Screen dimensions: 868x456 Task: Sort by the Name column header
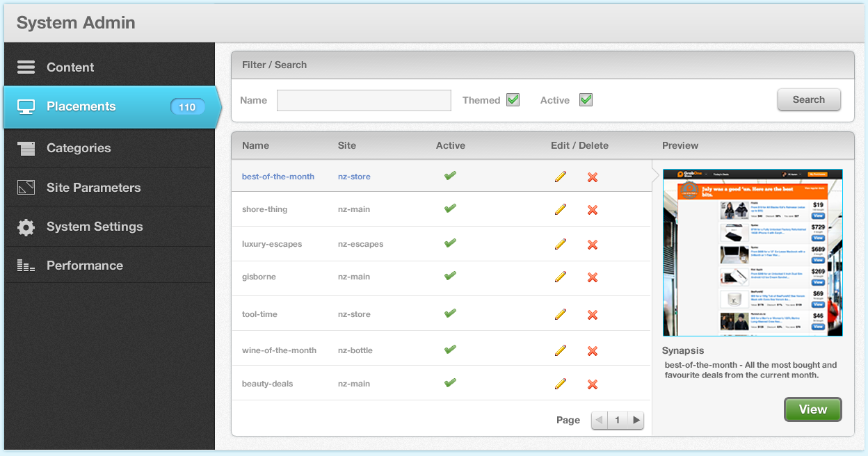click(x=255, y=145)
